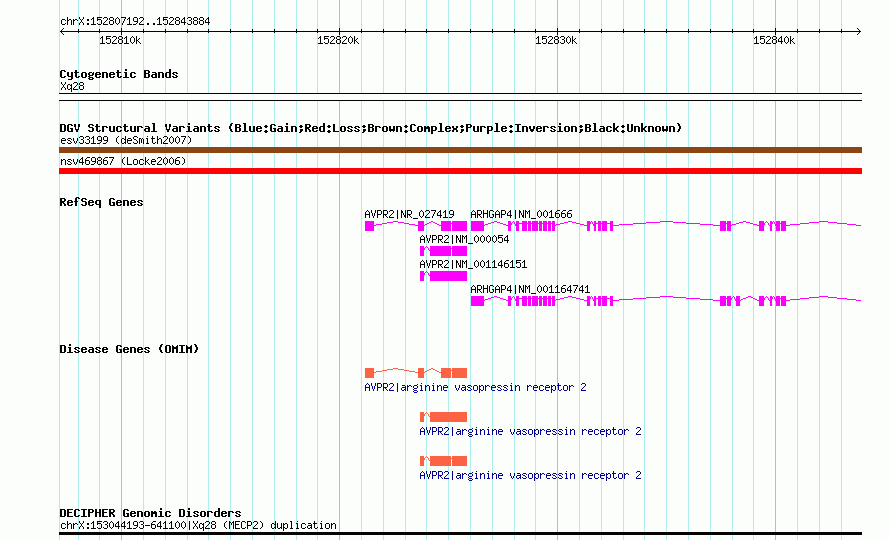The height and width of the screenshot is (540, 890).
Task: Click the chrX:152807192..152843884 coordinates label
Action: (x=135, y=21)
